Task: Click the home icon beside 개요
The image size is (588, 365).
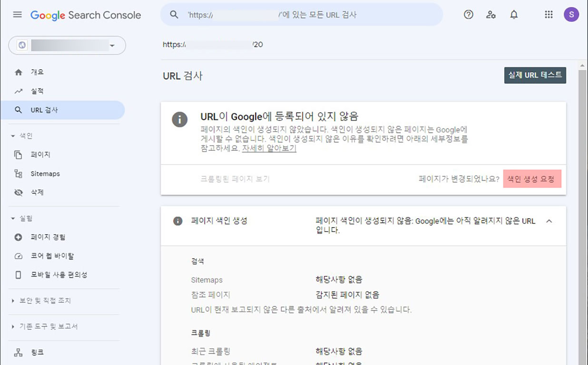Action: (x=19, y=72)
